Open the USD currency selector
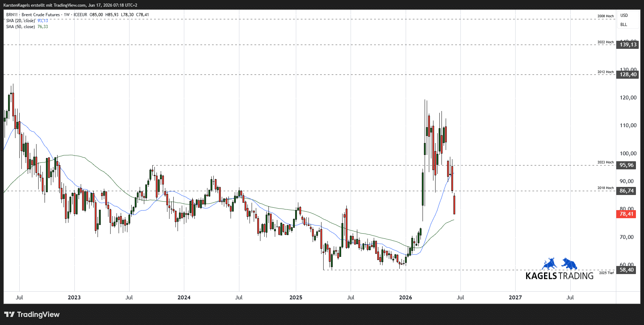 [x=624, y=15]
